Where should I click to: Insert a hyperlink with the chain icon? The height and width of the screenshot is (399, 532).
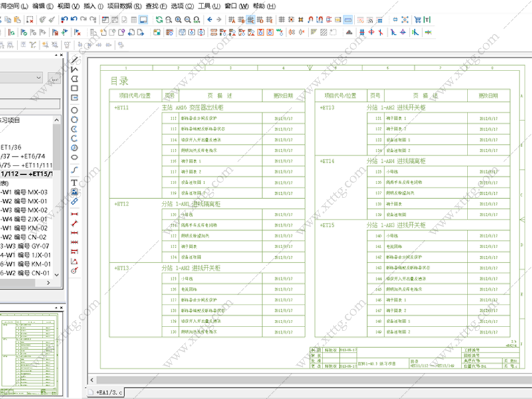74,201
